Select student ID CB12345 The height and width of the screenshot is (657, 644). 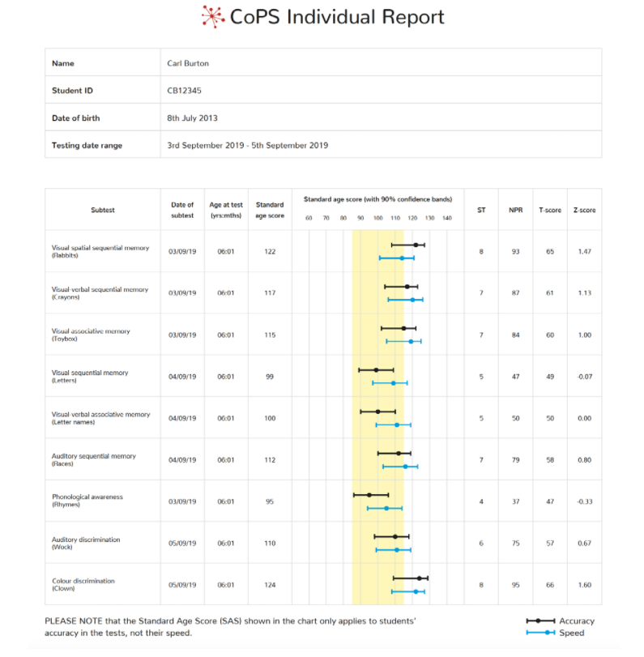tap(184, 91)
